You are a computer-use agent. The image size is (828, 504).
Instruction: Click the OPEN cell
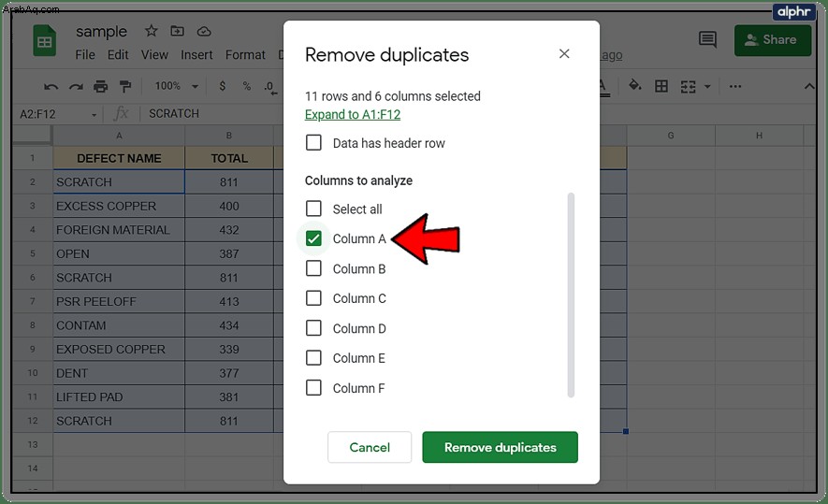click(x=119, y=253)
